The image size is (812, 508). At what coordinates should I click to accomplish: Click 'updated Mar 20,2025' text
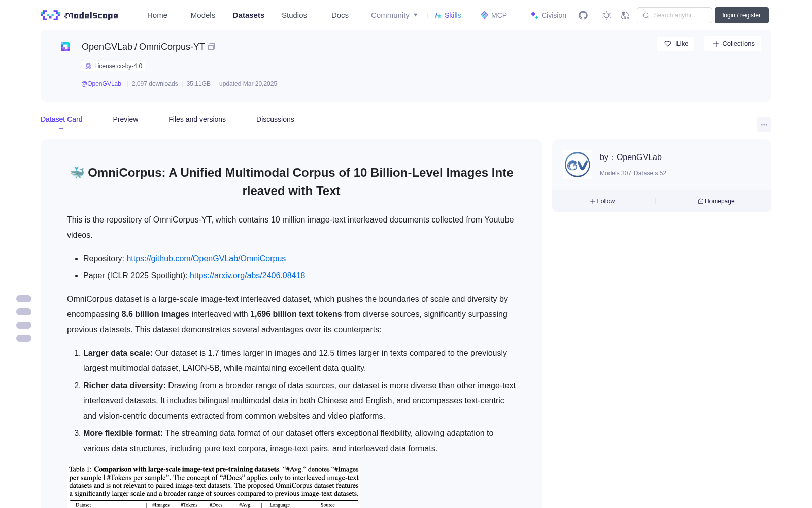click(x=248, y=84)
